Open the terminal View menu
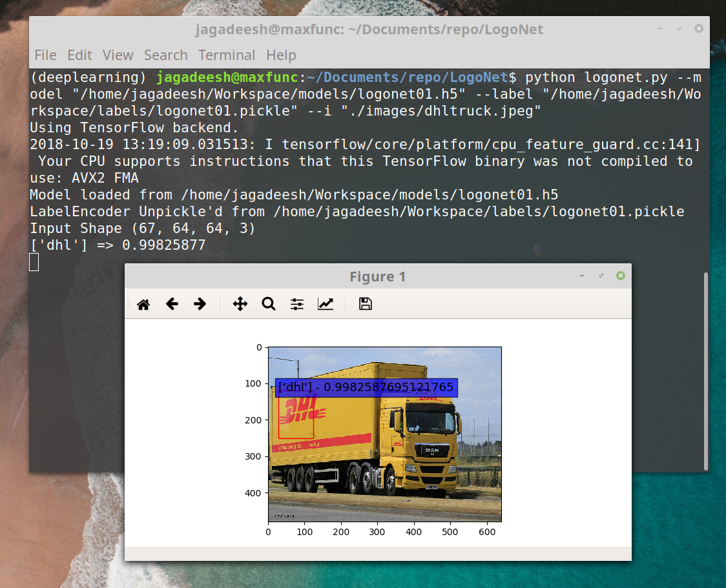 (118, 55)
